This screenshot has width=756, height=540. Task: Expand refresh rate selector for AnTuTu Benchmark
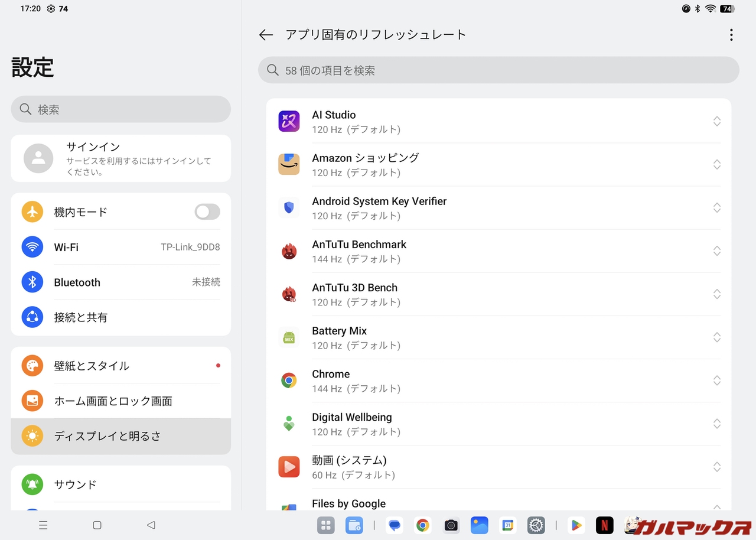[x=716, y=251]
